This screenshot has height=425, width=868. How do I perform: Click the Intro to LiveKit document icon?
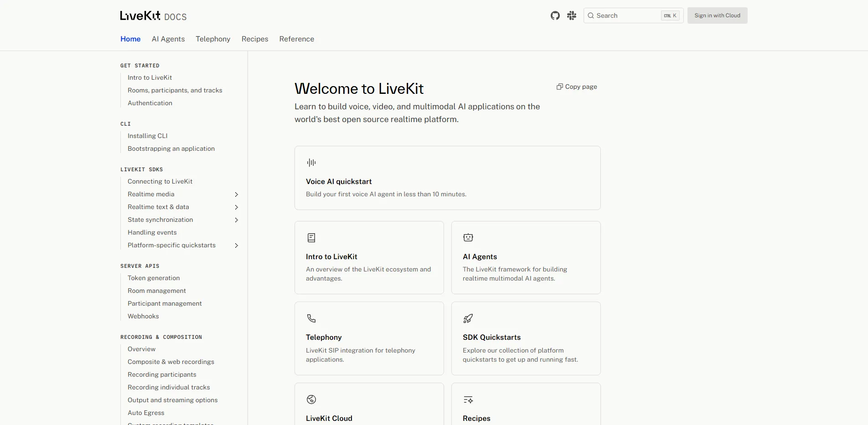(x=311, y=237)
